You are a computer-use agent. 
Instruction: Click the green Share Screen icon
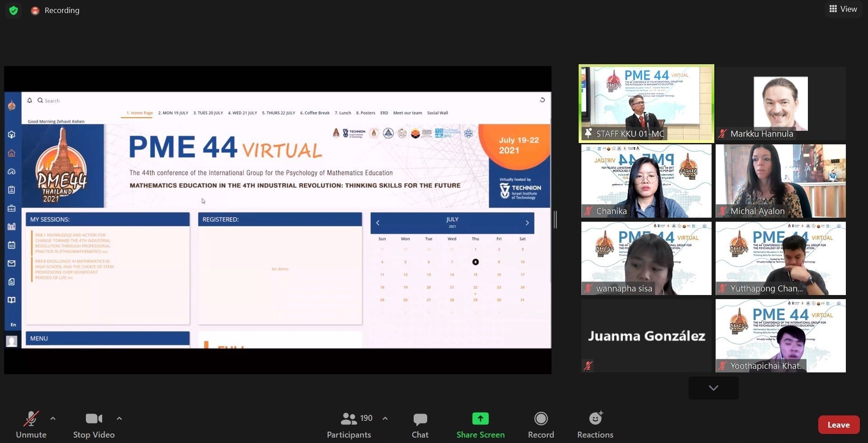point(480,419)
